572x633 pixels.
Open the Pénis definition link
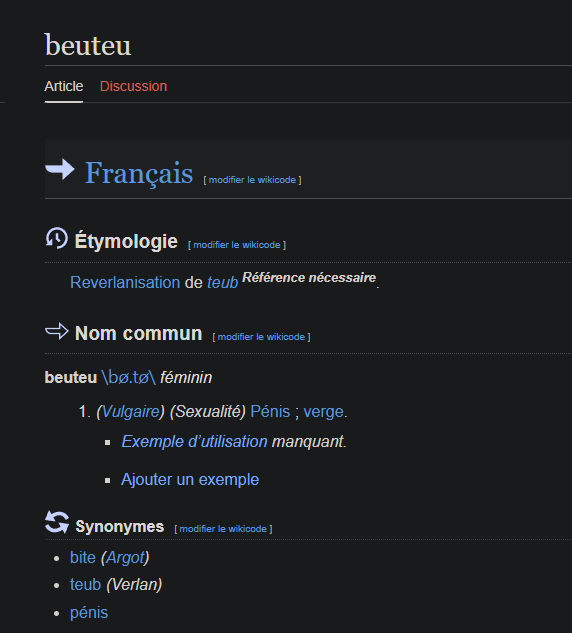(270, 411)
